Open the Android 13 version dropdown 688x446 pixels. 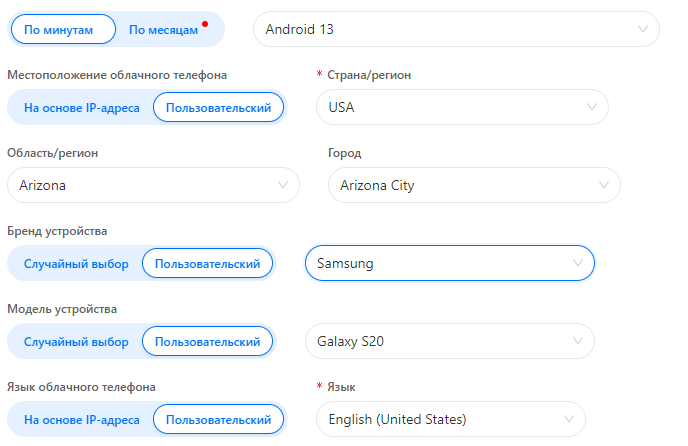pyautogui.click(x=456, y=29)
